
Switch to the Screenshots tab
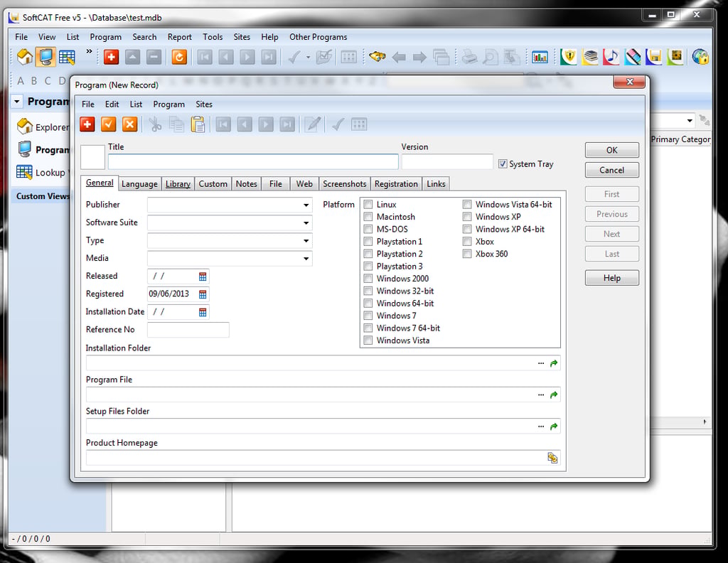[x=345, y=184]
